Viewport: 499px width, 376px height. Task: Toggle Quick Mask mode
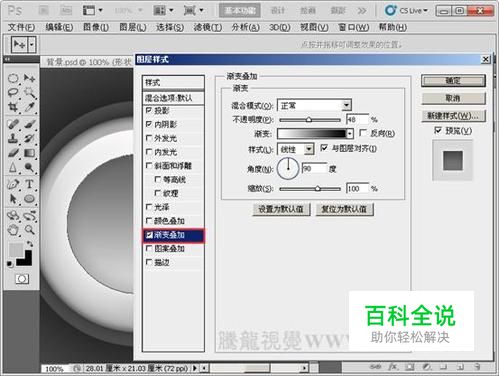pyautogui.click(x=22, y=279)
